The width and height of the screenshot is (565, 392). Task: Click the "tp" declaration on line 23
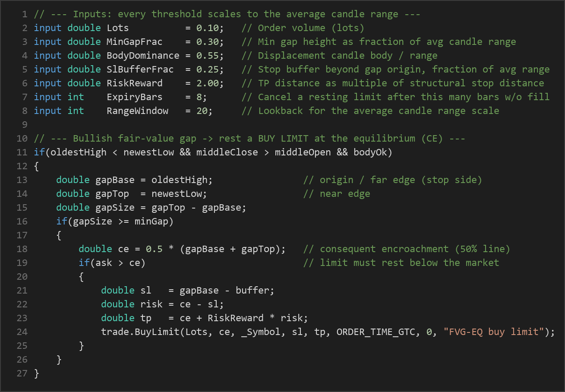(x=146, y=318)
